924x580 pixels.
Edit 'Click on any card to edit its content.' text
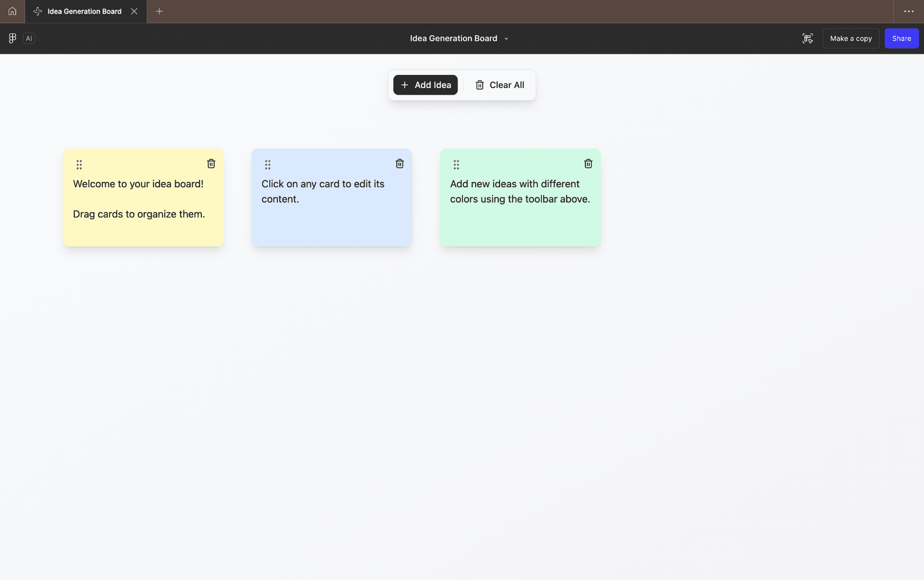pyautogui.click(x=323, y=191)
